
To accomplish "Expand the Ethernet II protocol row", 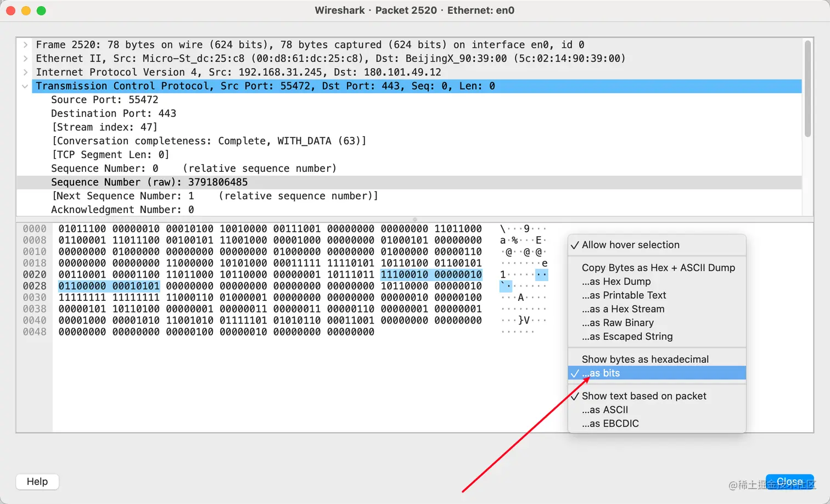I will (25, 58).
